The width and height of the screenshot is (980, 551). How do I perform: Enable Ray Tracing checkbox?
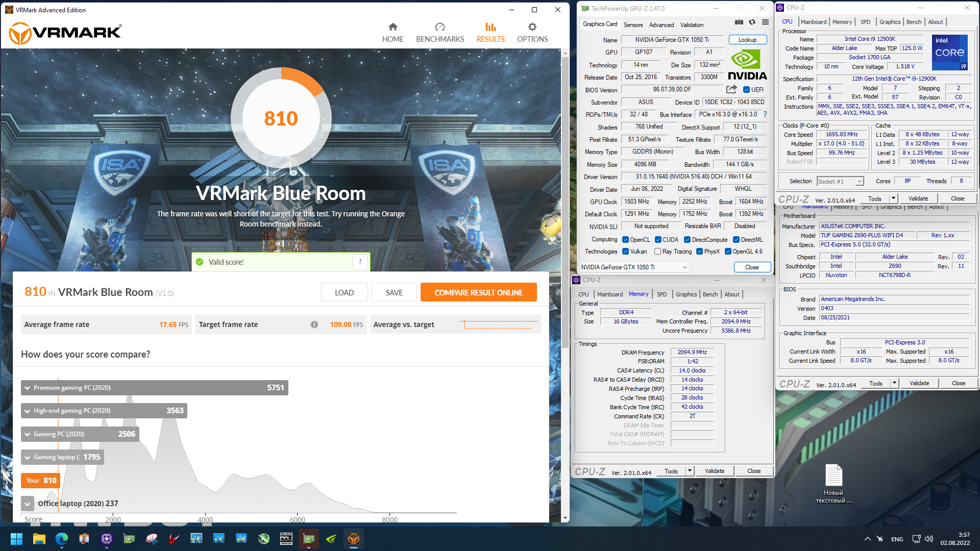pyautogui.click(x=658, y=252)
